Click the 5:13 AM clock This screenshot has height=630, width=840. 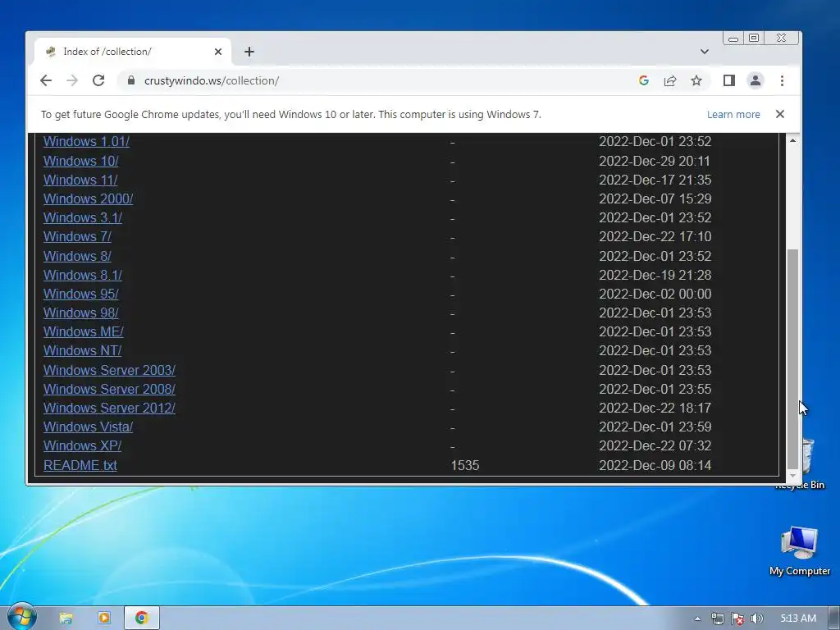click(x=798, y=619)
